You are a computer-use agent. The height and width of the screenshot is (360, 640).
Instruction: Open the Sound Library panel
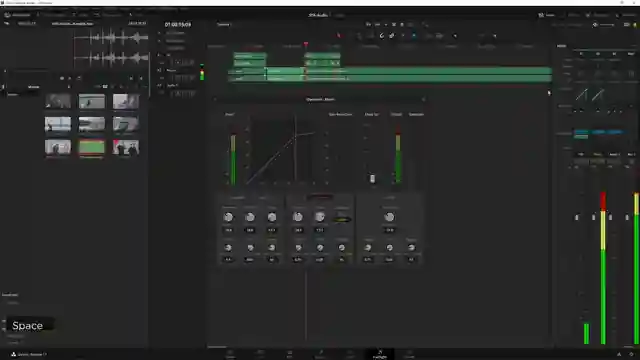pos(109,15)
